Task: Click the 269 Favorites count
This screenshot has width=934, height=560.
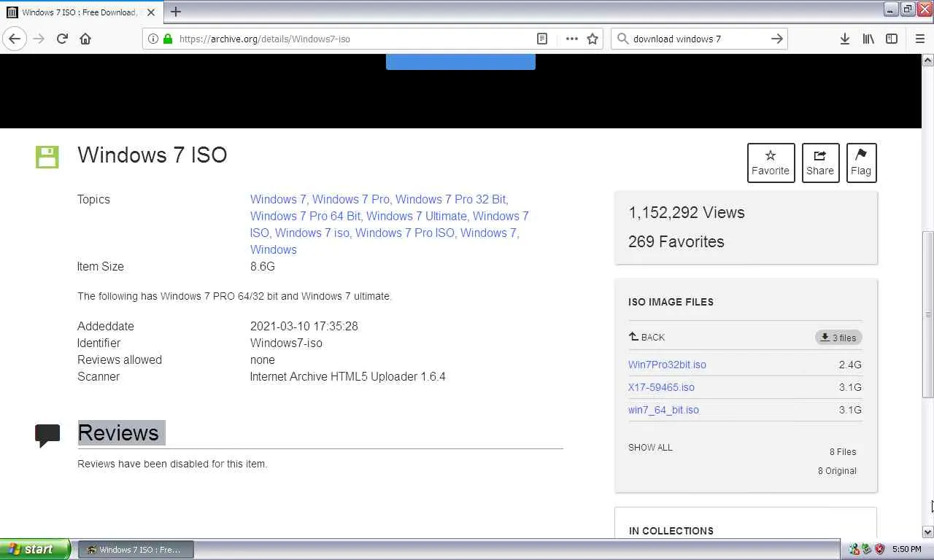Action: [676, 241]
